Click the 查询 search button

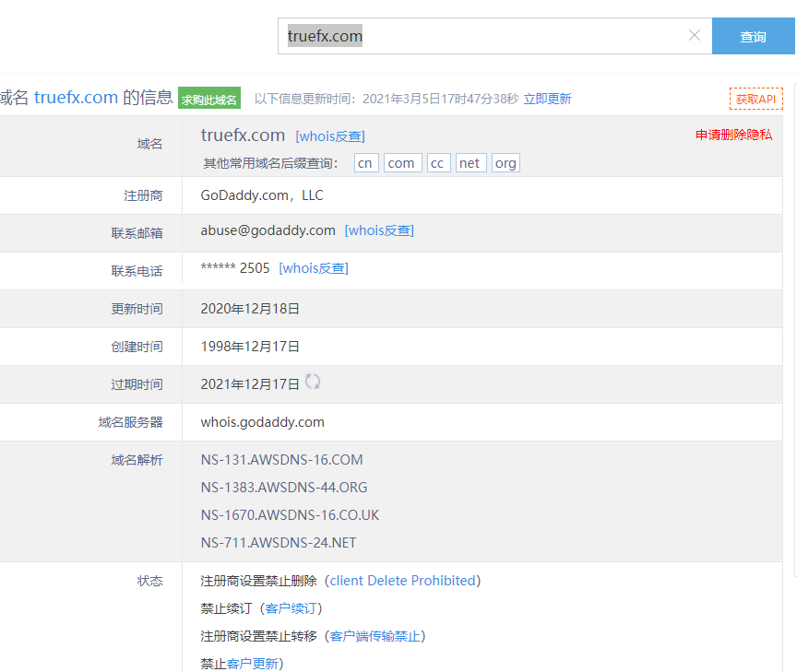pyautogui.click(x=753, y=37)
